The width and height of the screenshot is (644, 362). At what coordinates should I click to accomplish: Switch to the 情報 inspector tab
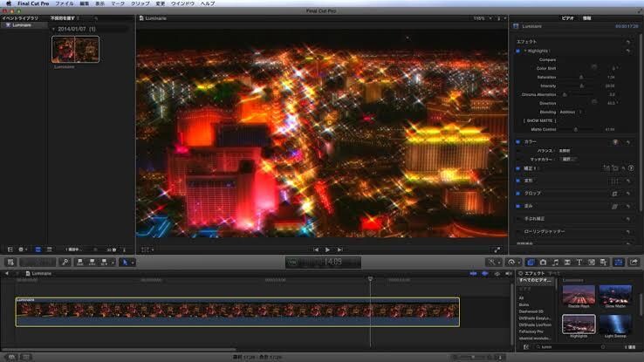[587, 18]
